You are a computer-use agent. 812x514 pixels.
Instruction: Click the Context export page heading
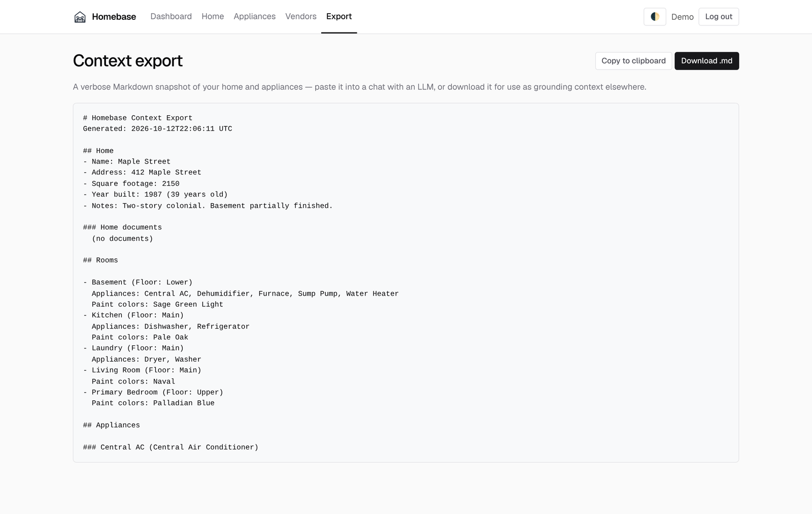(x=128, y=61)
